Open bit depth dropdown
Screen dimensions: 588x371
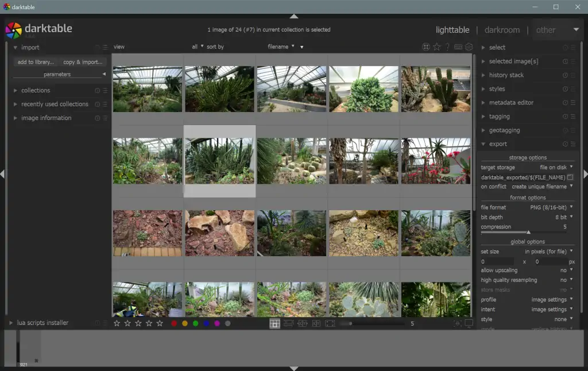point(527,217)
